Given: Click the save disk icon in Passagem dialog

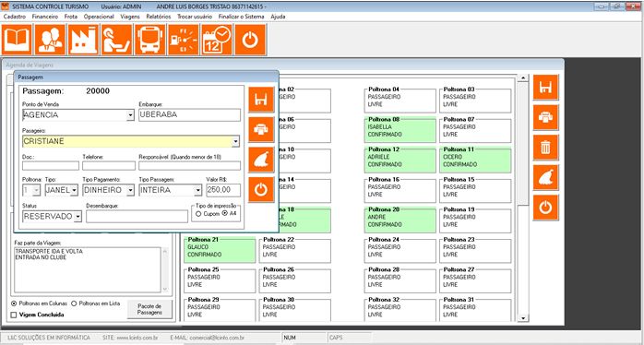Looking at the screenshot, I should tap(261, 100).
